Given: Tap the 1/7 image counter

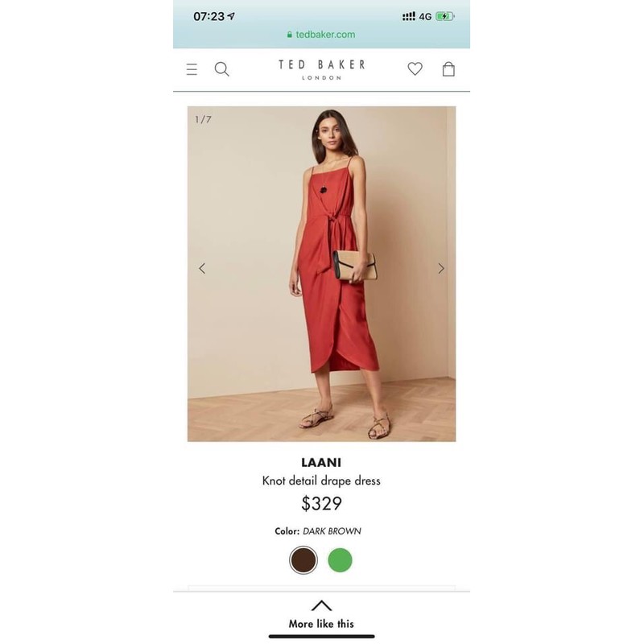Looking at the screenshot, I should tap(204, 119).
